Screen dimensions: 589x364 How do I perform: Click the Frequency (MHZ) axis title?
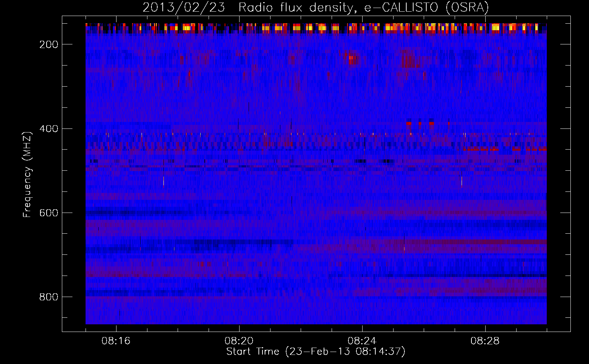point(27,174)
